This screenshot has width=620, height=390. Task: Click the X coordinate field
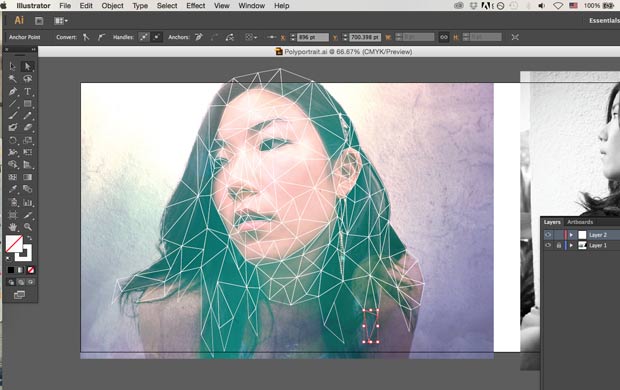(x=313, y=37)
